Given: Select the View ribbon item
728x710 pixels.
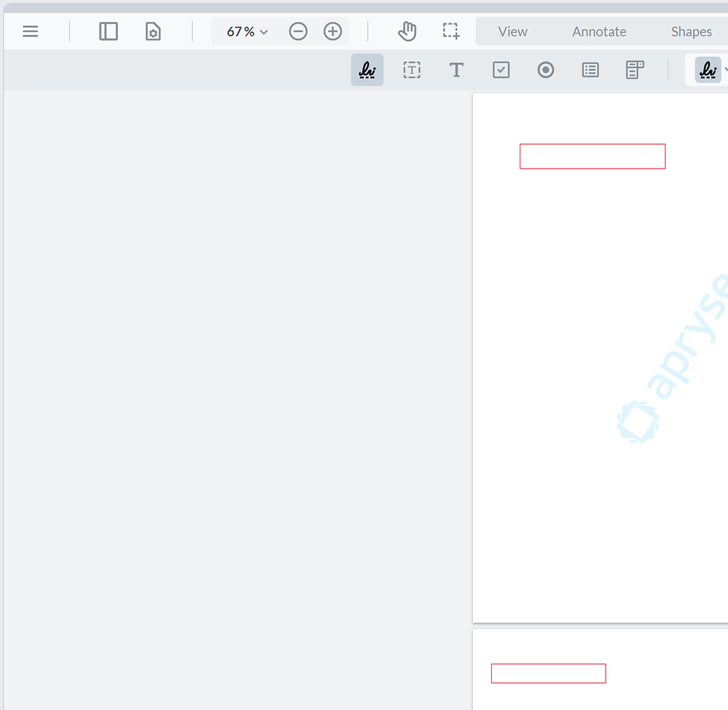Looking at the screenshot, I should click(x=513, y=31).
